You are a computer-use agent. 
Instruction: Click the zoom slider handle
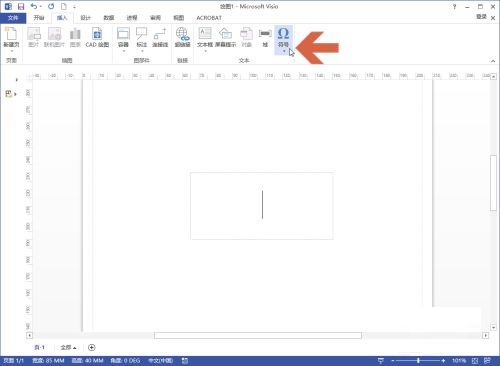[x=418, y=361]
